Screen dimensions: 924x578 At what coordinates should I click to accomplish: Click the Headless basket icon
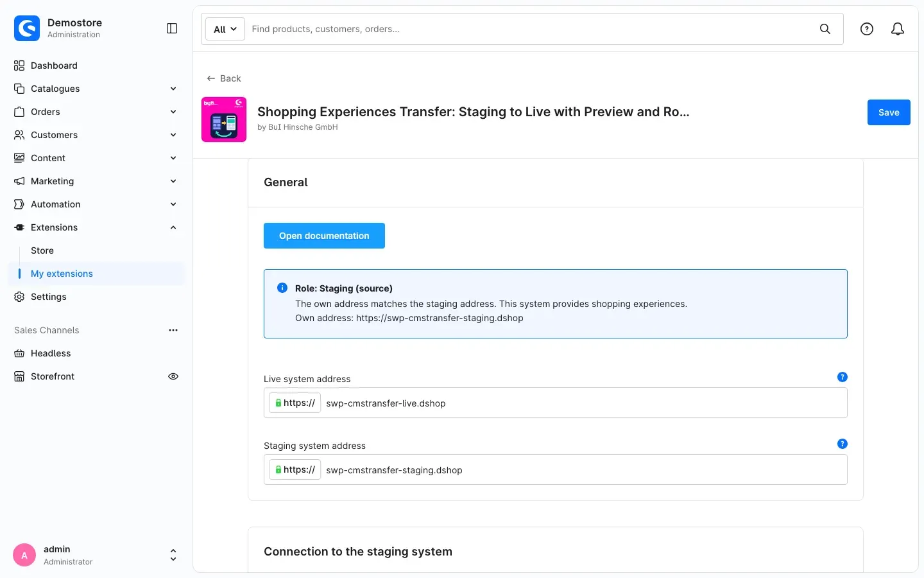[x=19, y=353]
